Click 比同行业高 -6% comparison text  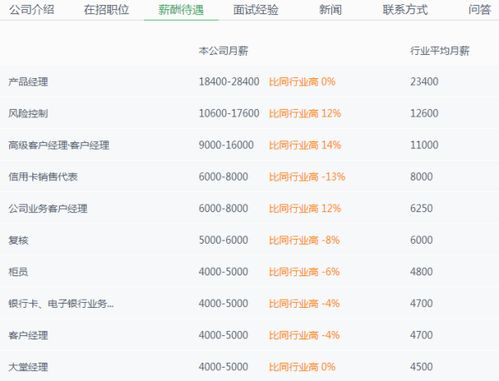click(x=304, y=272)
